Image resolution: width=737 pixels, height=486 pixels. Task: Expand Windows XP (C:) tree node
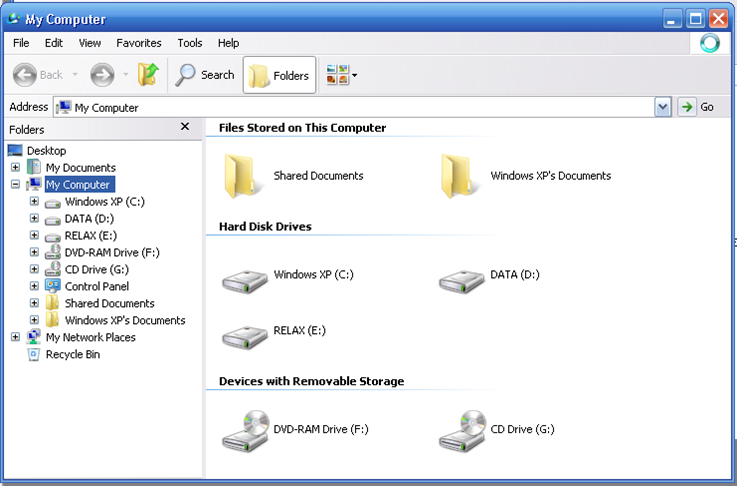tap(34, 201)
